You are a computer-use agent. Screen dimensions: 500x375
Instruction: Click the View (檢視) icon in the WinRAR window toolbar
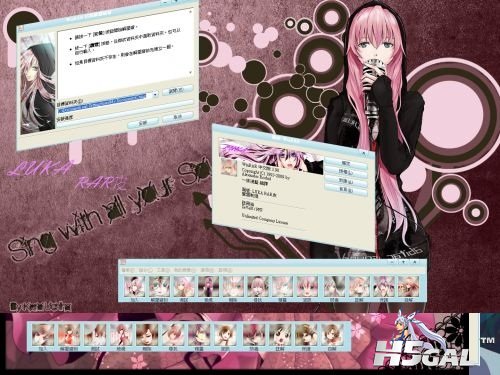coord(208,287)
